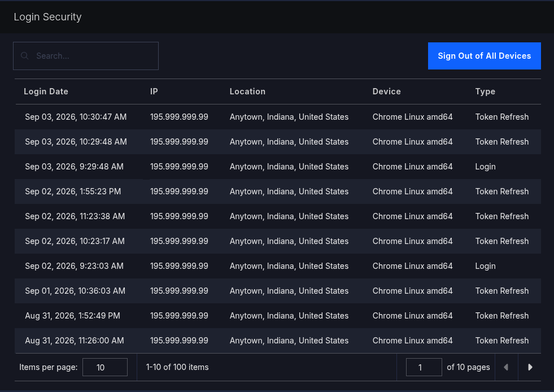The width and height of the screenshot is (554, 392).
Task: Sort by Device column header
Action: coord(386,92)
